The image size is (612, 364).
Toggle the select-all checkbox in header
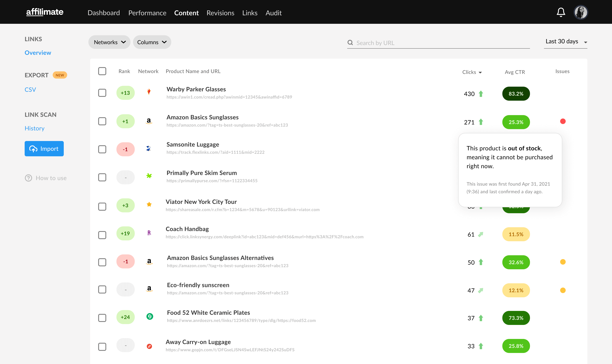coord(102,71)
